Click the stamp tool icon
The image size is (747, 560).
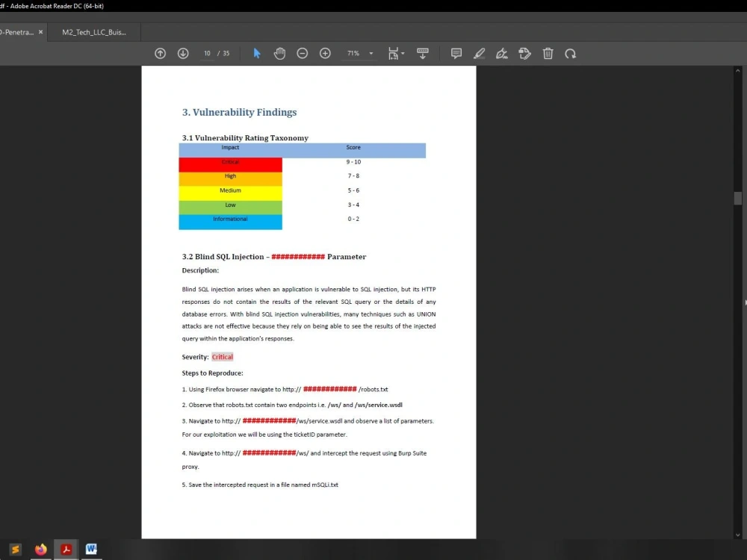(x=524, y=53)
